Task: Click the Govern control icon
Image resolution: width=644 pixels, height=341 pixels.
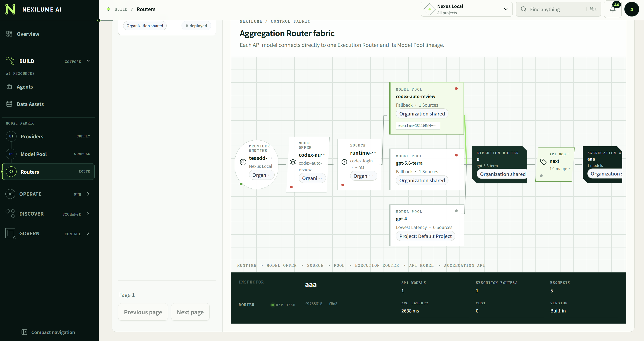Action: 10,233
